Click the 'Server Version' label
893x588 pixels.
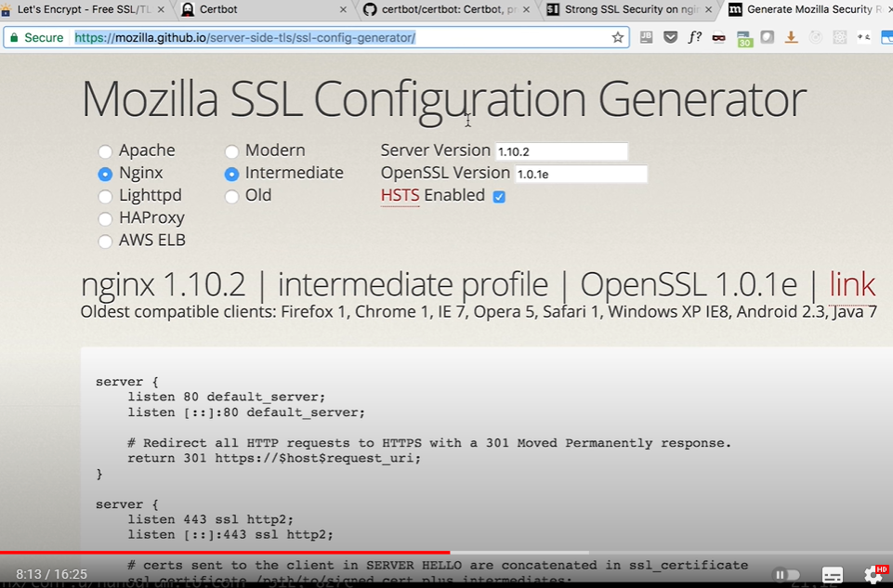coord(435,150)
